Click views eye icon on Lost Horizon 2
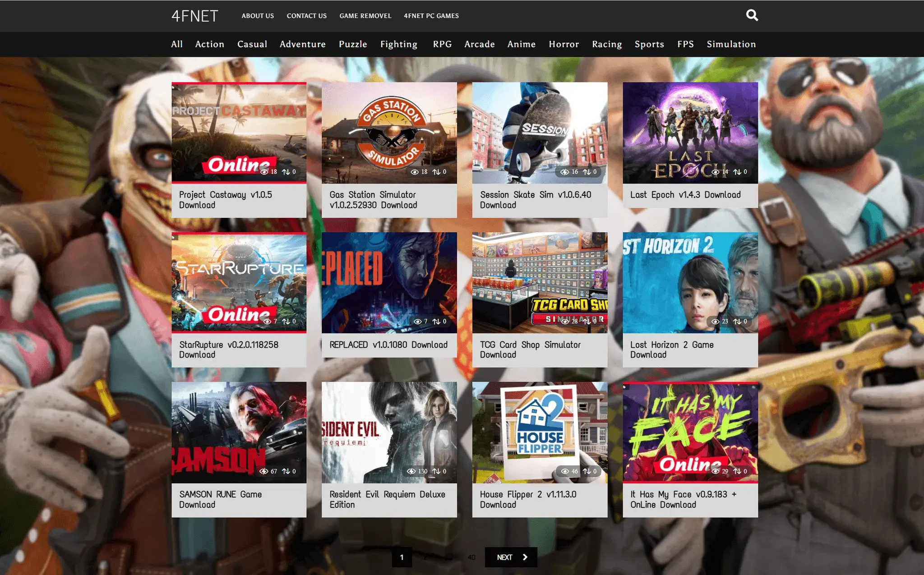Screen dimensions: 924x575 (715, 322)
